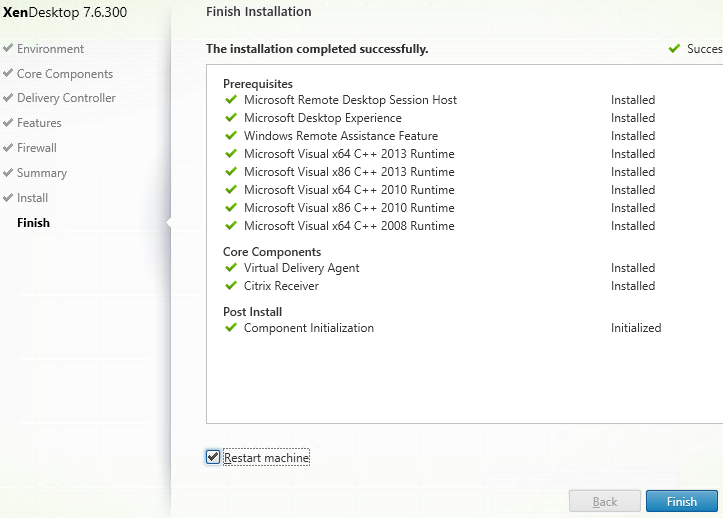Click 'Core Components' heading in results list
Viewport: 723px width, 518px height.
tap(272, 252)
